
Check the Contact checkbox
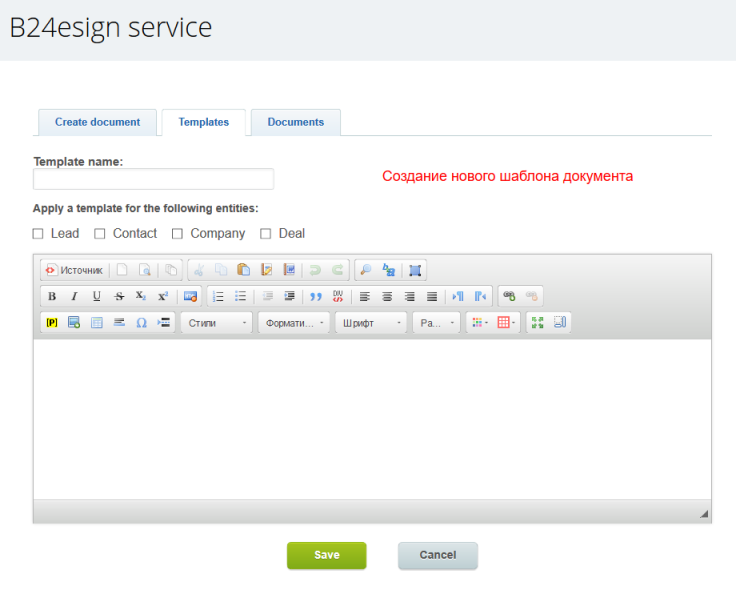click(100, 234)
